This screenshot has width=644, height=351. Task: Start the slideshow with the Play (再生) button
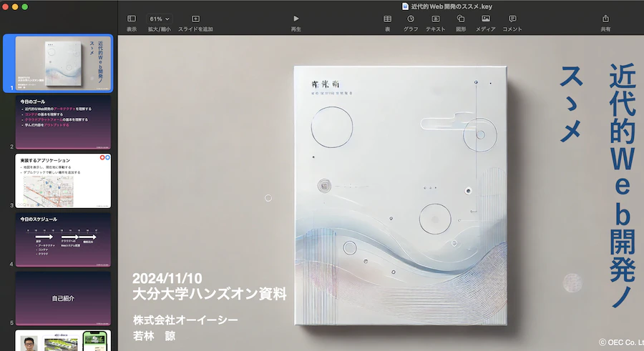296,19
